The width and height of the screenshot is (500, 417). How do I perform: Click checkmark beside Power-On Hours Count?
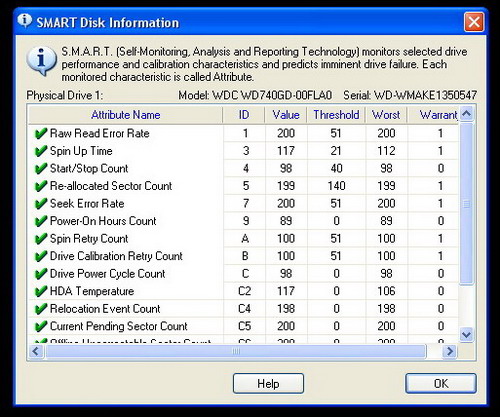(x=41, y=221)
